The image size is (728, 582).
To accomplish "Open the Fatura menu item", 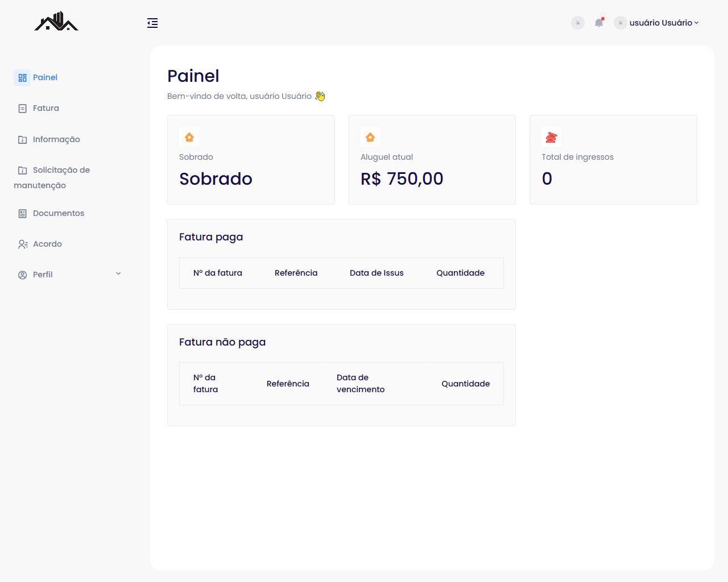I will click(45, 108).
